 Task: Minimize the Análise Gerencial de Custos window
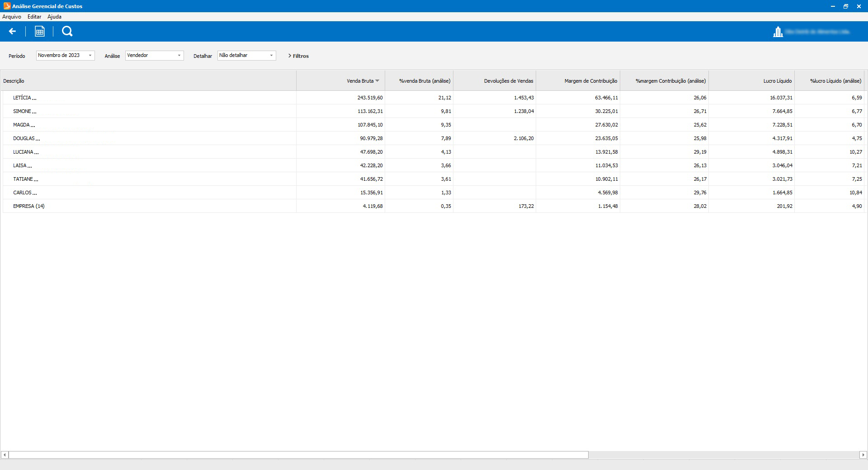coord(833,6)
